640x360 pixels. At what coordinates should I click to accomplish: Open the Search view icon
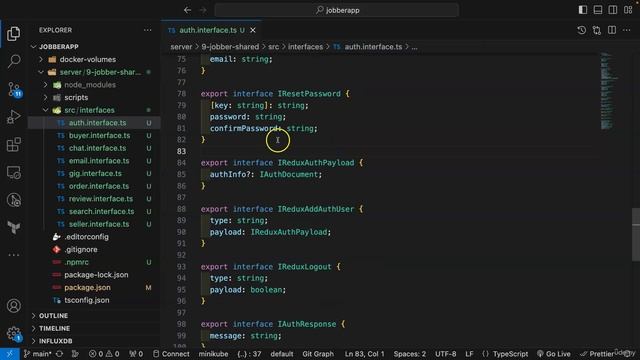[13, 61]
